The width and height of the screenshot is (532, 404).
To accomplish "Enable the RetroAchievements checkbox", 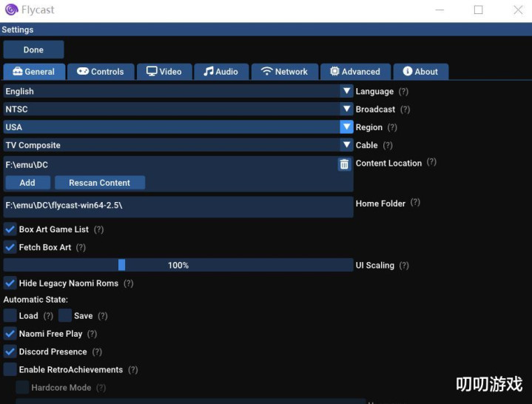I will tap(10, 369).
